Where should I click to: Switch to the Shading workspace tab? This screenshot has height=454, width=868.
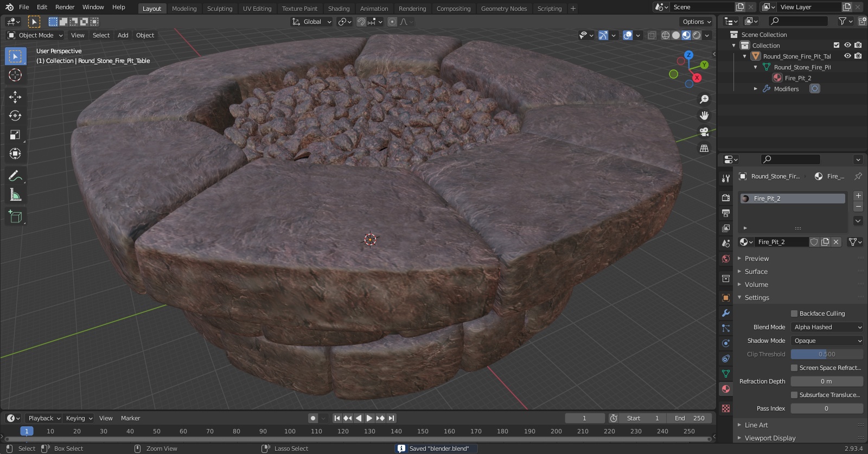(339, 9)
